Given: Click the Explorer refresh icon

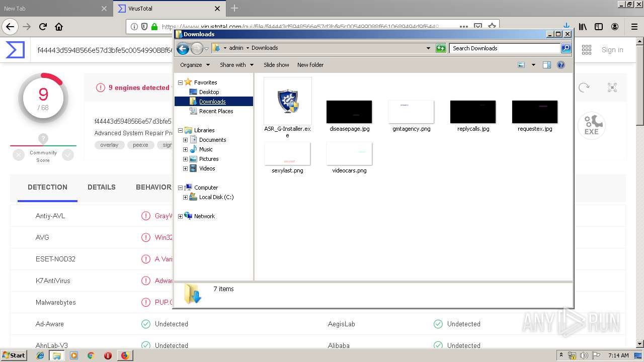Looking at the screenshot, I should click(441, 48).
